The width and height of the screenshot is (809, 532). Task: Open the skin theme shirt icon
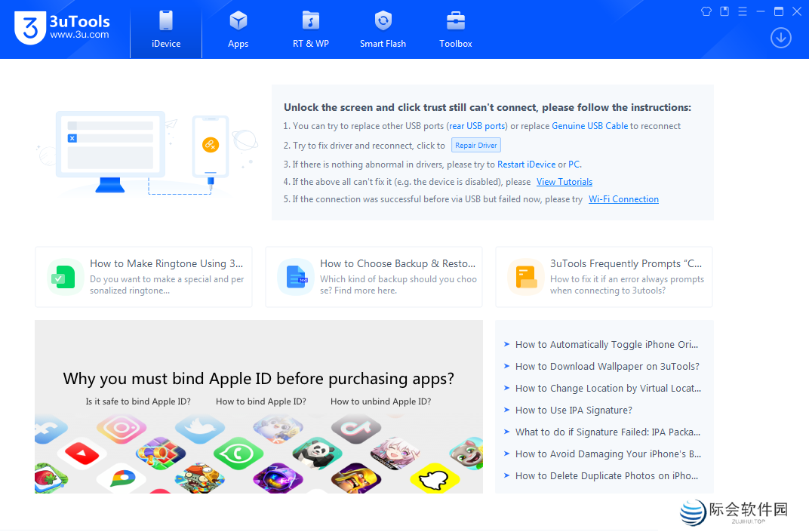[706, 11]
